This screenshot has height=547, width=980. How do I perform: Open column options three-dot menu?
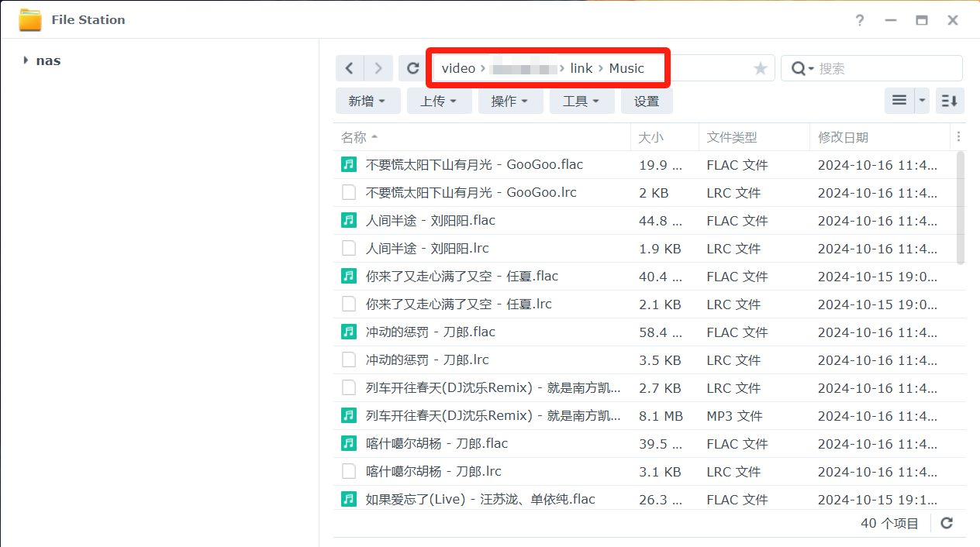[x=959, y=137]
